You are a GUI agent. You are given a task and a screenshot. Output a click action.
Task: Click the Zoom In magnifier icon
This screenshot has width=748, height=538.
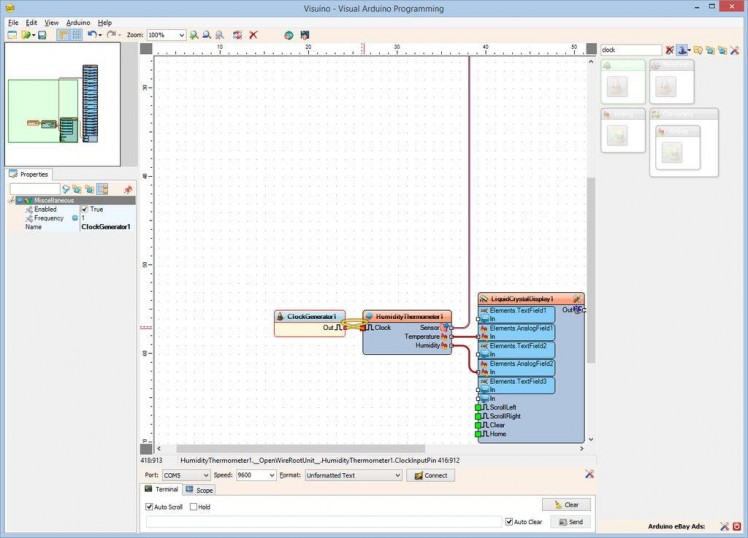coord(194,35)
